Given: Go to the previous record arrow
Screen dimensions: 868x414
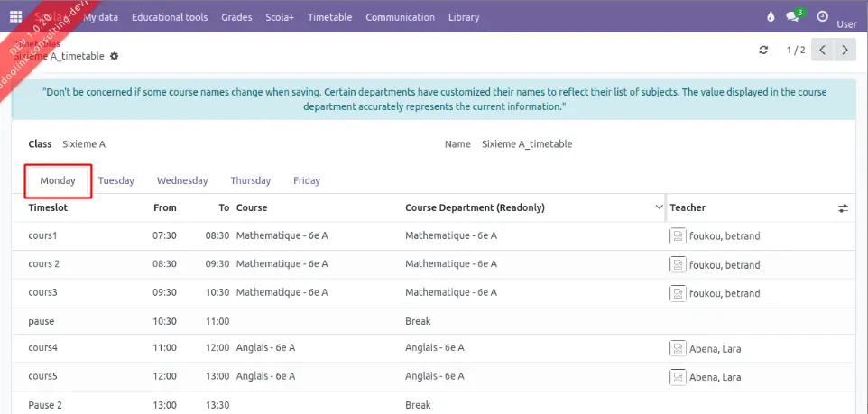Looking at the screenshot, I should click(x=822, y=51).
